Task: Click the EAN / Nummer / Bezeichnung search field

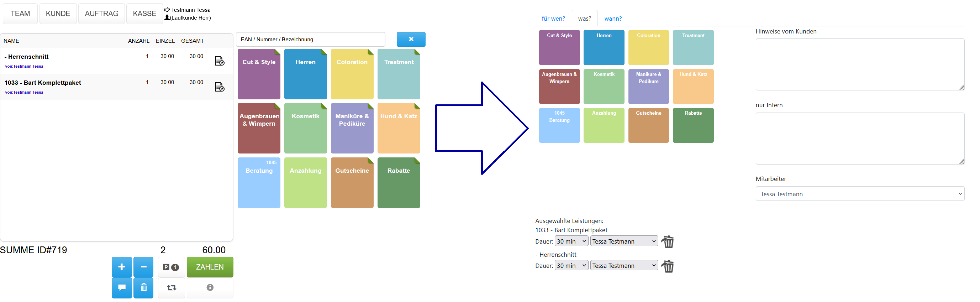Action: 310,40
